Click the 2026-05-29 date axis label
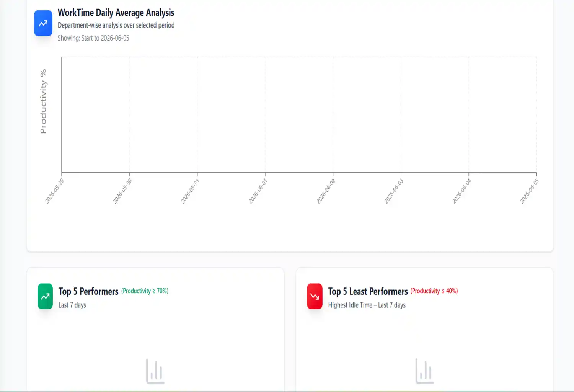This screenshot has height=392, width=574. tap(54, 191)
